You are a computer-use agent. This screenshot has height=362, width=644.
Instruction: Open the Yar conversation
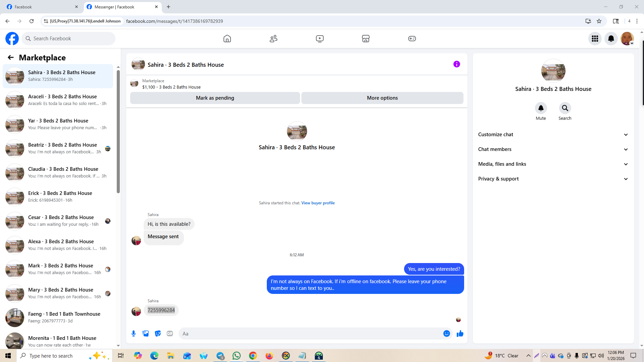pos(58,124)
